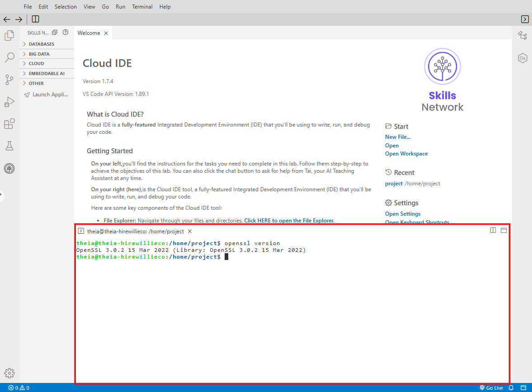The image size is (532, 392).
Task: Toggle bottom panel icon in status bar
Action: 523,387
